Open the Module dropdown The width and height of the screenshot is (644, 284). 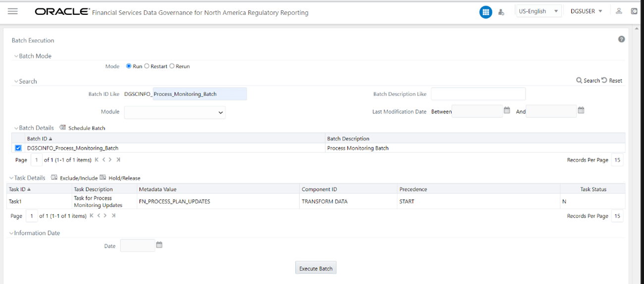[175, 112]
